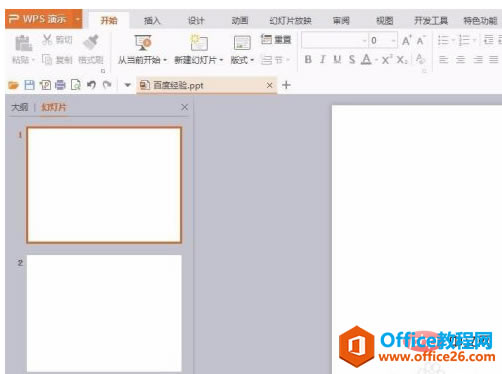Viewport: 502px width, 374px height.
Task: Select the Format Painter brush
Action: pyautogui.click(x=91, y=42)
